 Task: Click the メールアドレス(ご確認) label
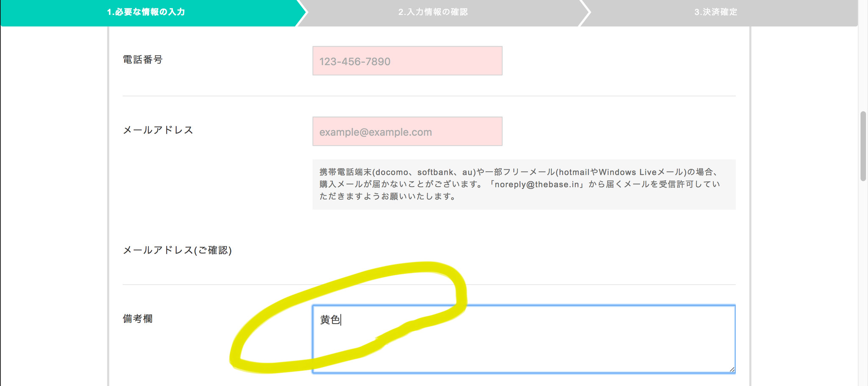tap(177, 250)
